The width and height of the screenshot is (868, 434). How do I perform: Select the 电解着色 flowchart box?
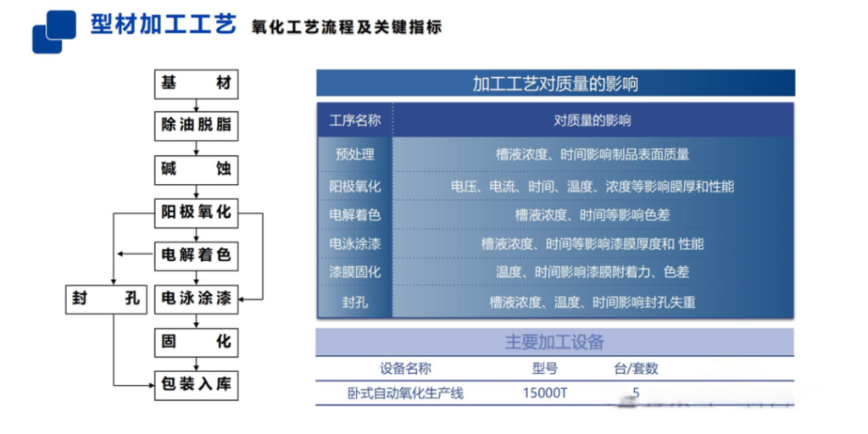[196, 256]
